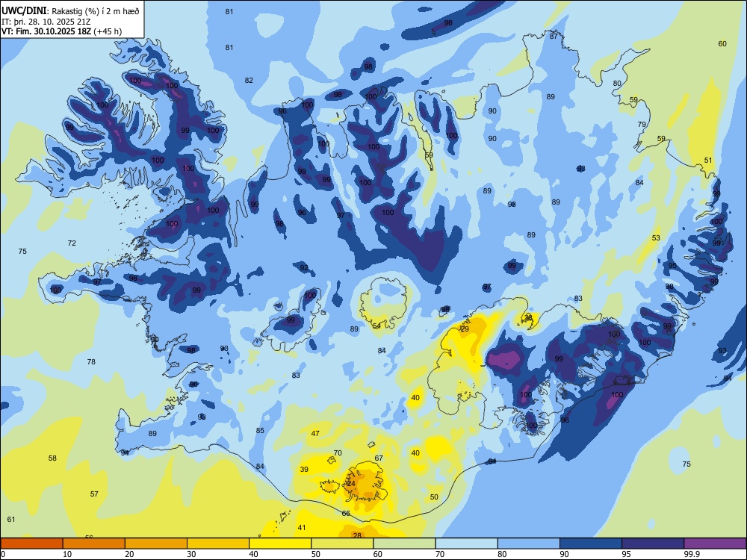747x560 pixels.
Task: Click the map value '51'
Action: [708, 160]
